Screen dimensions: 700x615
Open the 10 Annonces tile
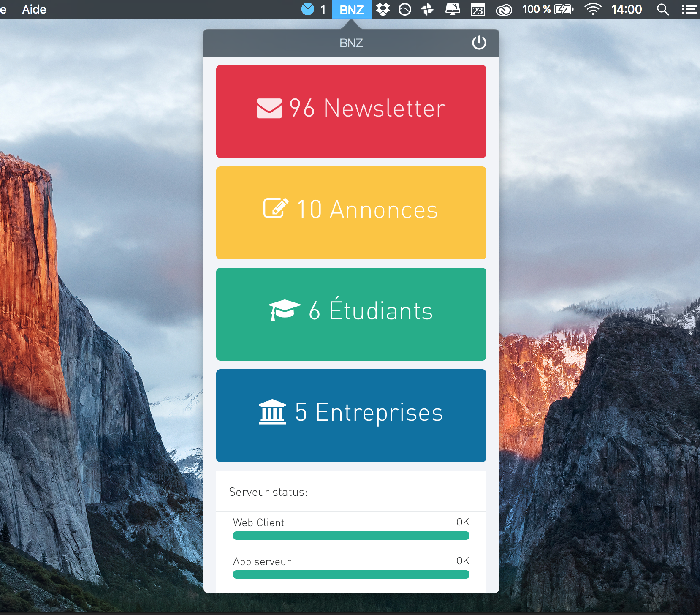pyautogui.click(x=351, y=213)
